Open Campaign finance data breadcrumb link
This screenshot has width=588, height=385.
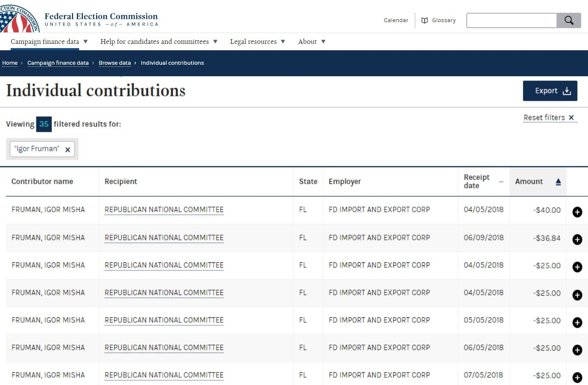58,63
